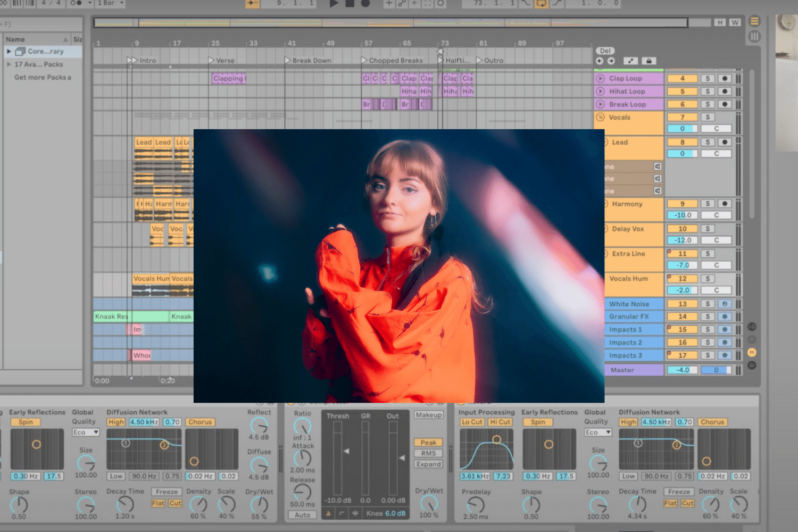The height and width of the screenshot is (532, 798).
Task: Click the W optimize width button
Action: 735,22
